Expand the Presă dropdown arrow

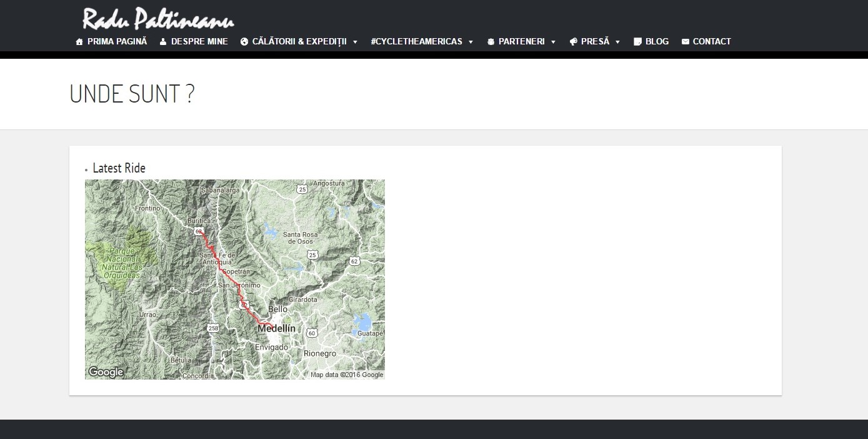pos(617,42)
